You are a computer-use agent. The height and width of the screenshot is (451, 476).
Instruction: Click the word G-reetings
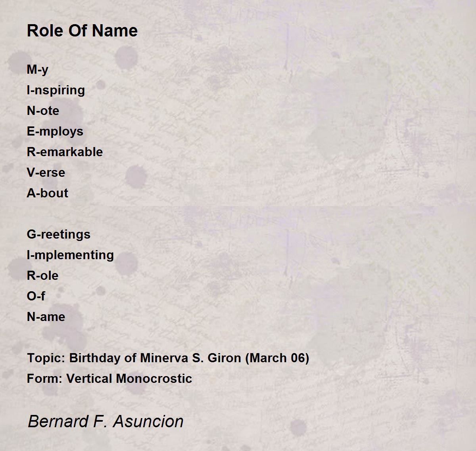pos(59,235)
